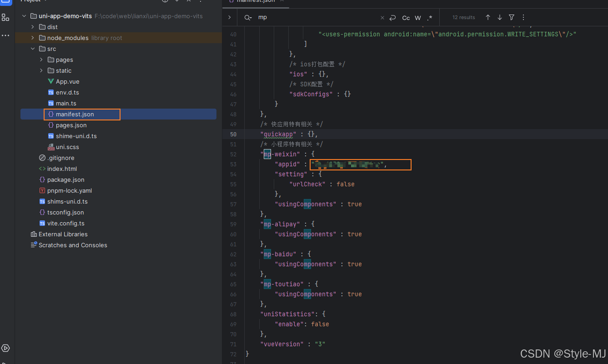The image size is (608, 364).
Task: Open search bar more options menu
Action: tap(523, 17)
